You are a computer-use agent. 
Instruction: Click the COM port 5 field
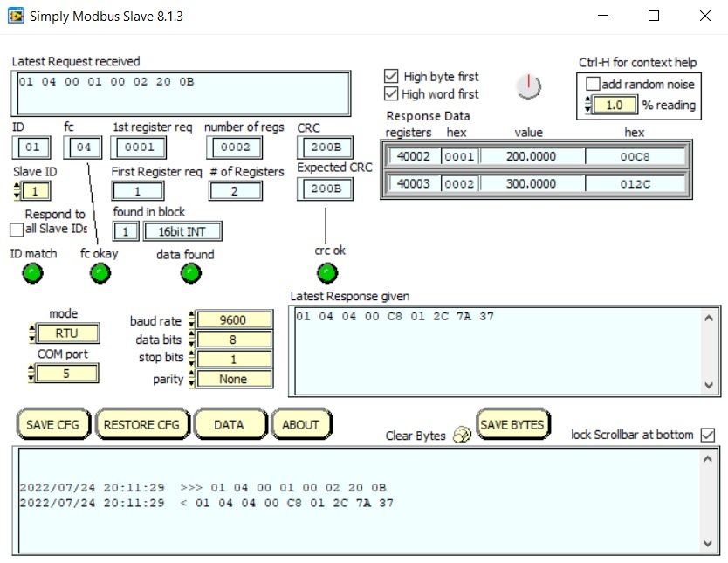(x=66, y=374)
